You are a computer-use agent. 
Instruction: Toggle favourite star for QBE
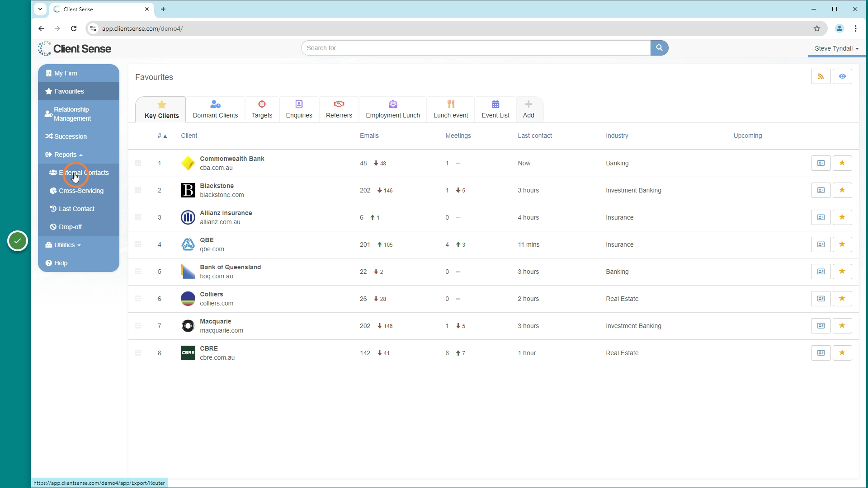coord(842,244)
